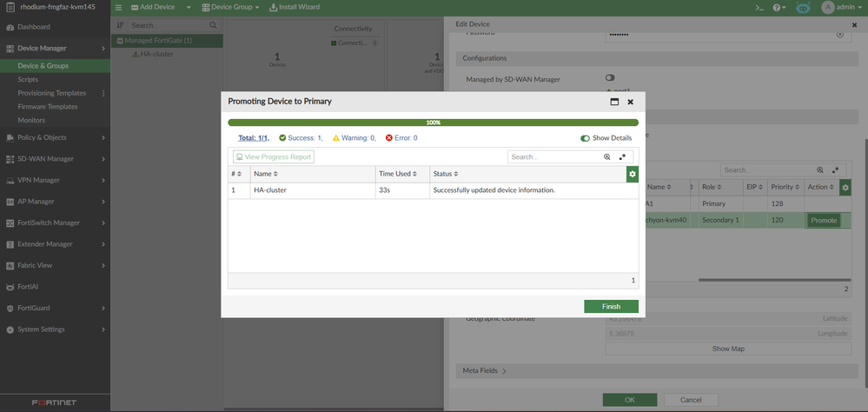This screenshot has height=412, width=868.
Task: Toggle the hamburger menu icon in top bar
Action: [x=118, y=7]
